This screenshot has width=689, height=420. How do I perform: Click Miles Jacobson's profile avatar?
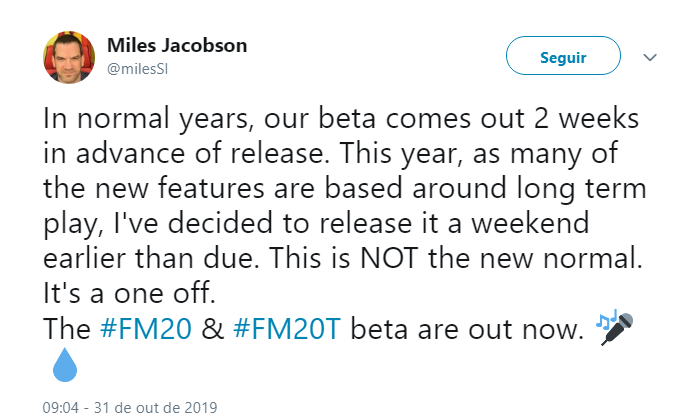point(69,57)
